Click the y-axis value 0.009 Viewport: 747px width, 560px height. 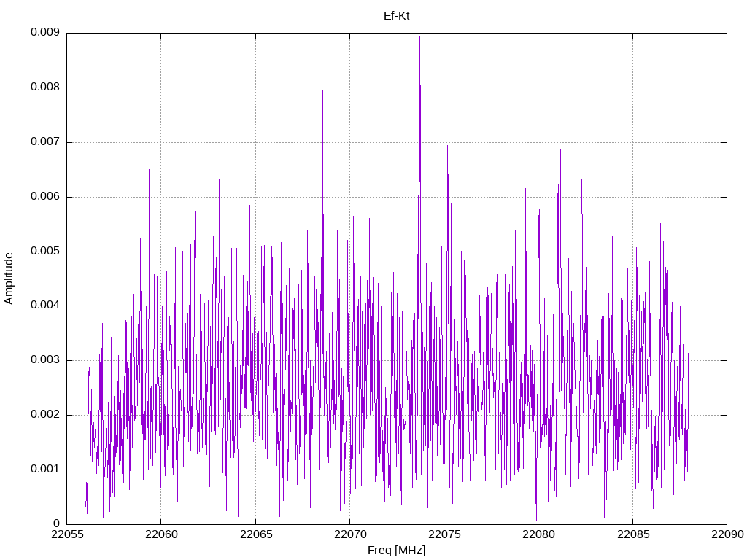tap(45, 32)
